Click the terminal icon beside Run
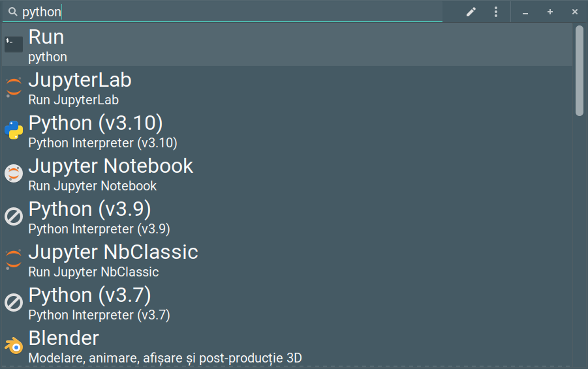Viewport: 588px width, 369px height. point(14,44)
